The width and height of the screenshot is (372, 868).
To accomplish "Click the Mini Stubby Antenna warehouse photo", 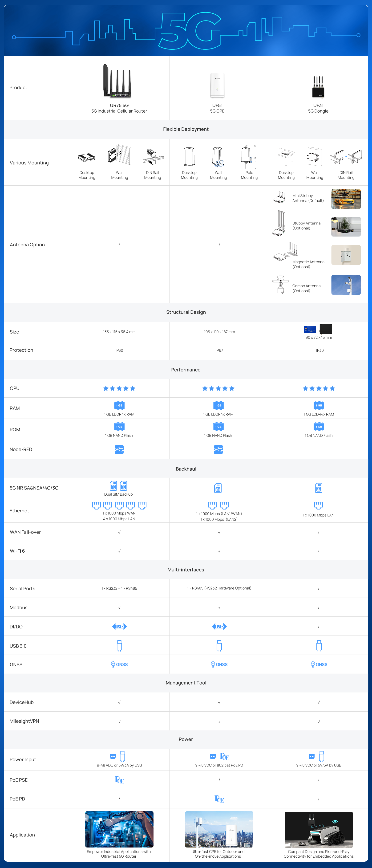I will 346,199.
